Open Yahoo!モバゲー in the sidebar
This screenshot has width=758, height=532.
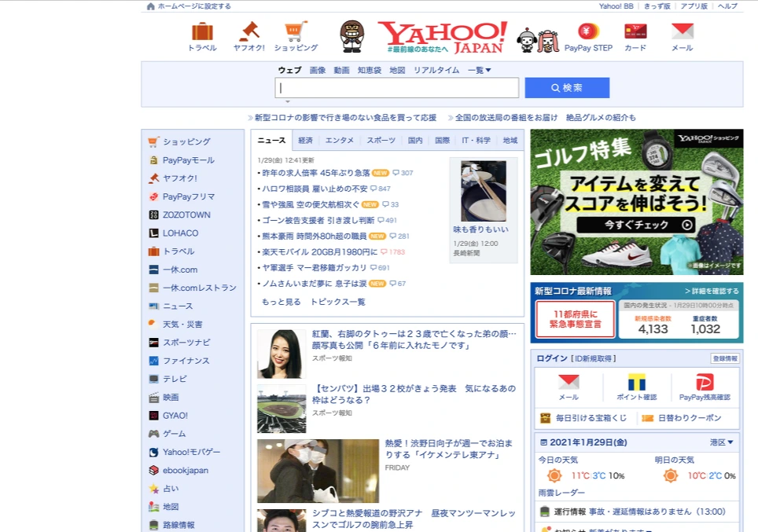coord(191,453)
